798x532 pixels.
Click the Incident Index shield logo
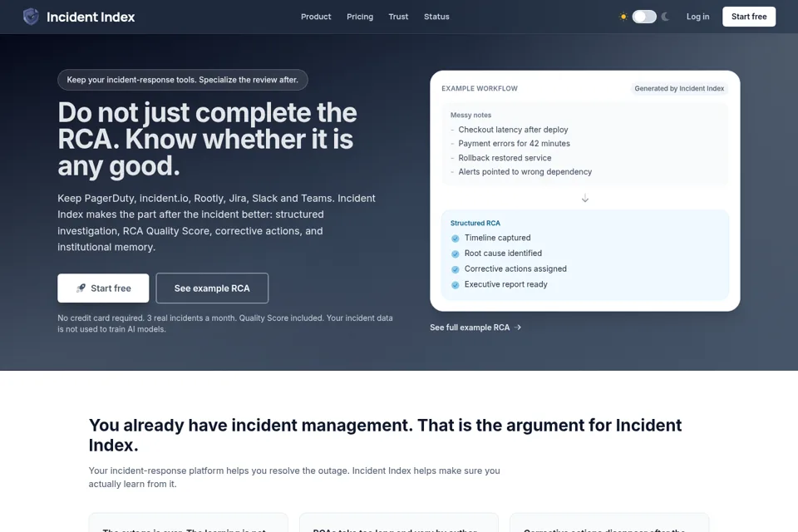[31, 17]
